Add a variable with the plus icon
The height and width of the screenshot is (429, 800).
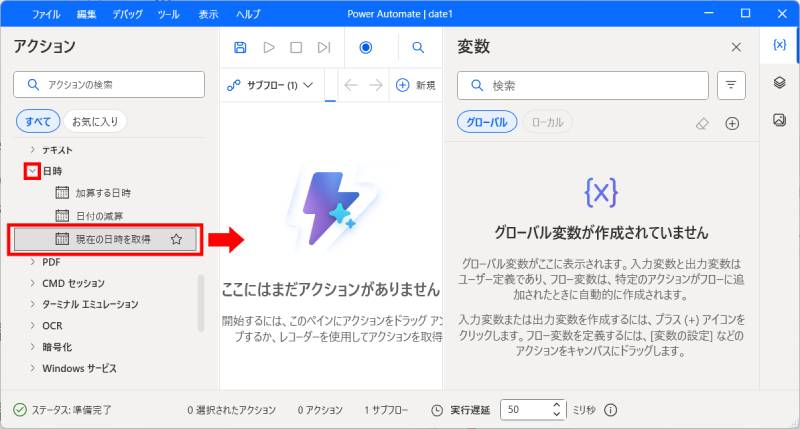point(732,123)
